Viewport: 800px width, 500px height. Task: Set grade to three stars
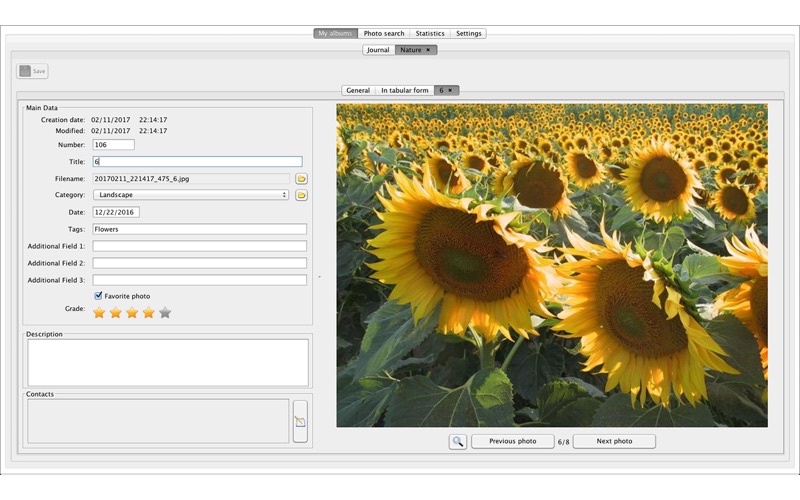(x=132, y=312)
